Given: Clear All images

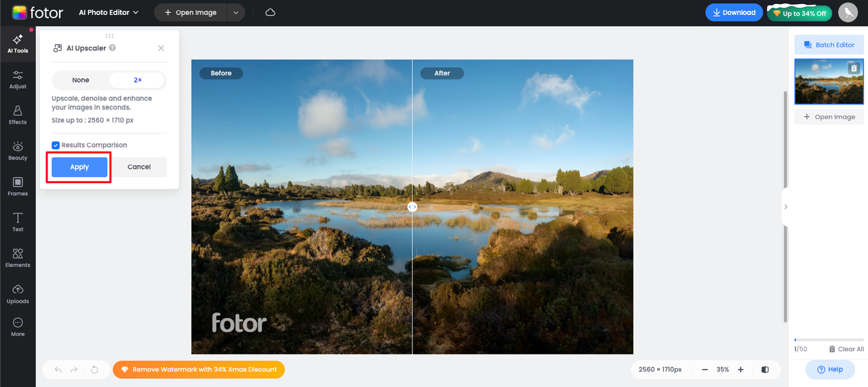Looking at the screenshot, I should click(846, 349).
